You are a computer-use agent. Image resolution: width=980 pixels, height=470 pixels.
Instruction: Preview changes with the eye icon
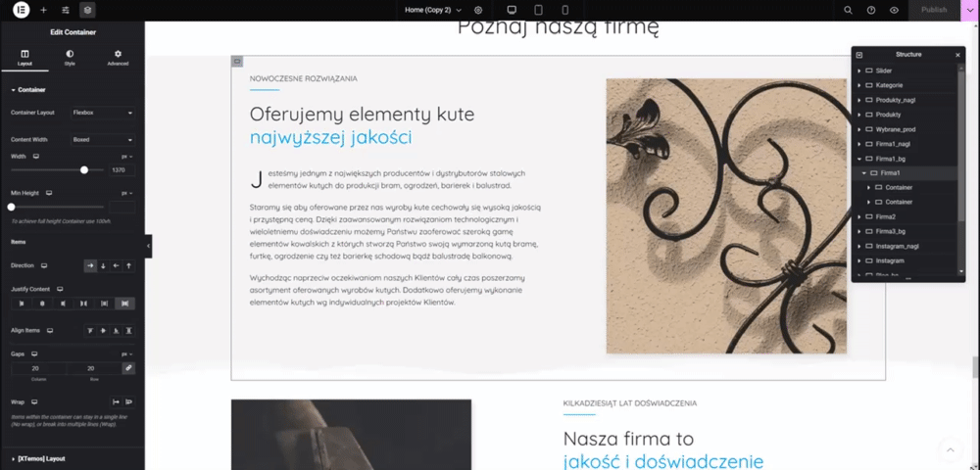[895, 10]
